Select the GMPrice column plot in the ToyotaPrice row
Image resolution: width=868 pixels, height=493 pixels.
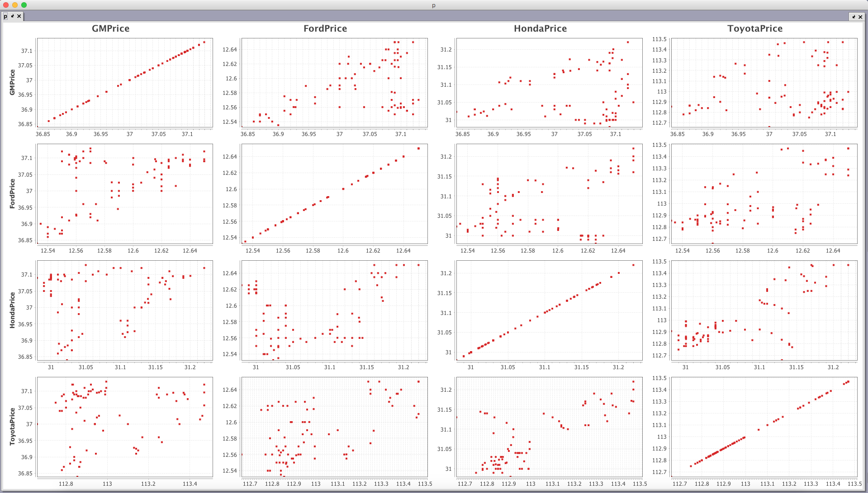tap(125, 427)
